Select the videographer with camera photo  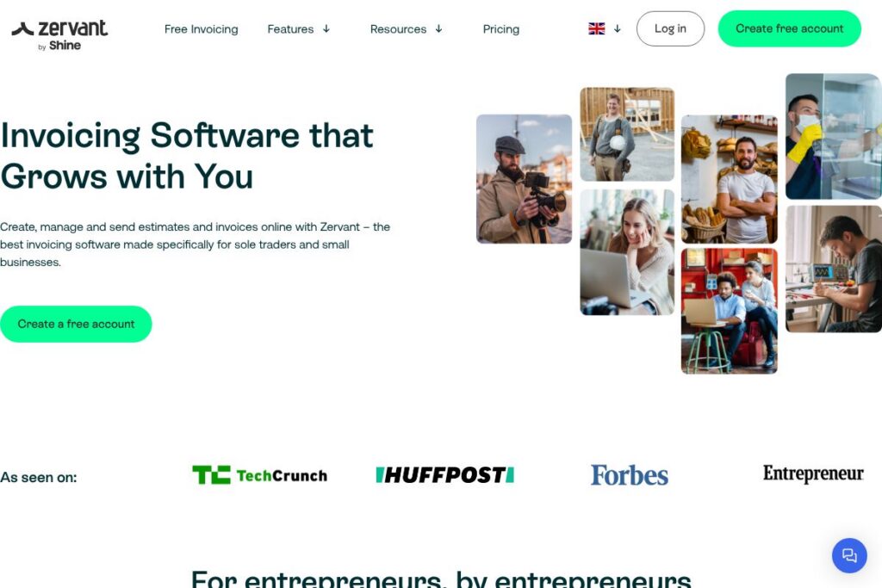pyautogui.click(x=524, y=179)
